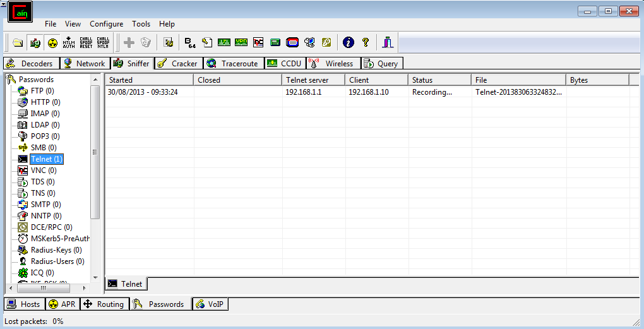Click the CHALL SPOOF NTLM icon
Viewport: 644px width, 329px height.
[103, 42]
